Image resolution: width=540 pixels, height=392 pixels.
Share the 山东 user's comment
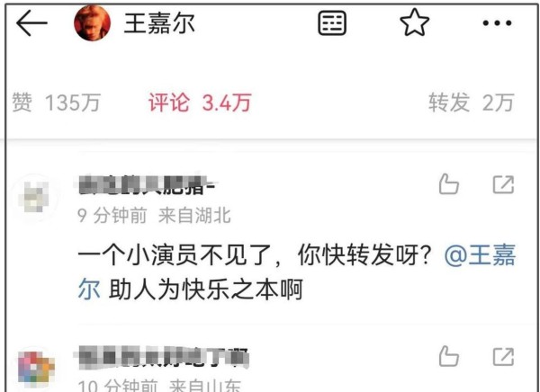(x=503, y=357)
